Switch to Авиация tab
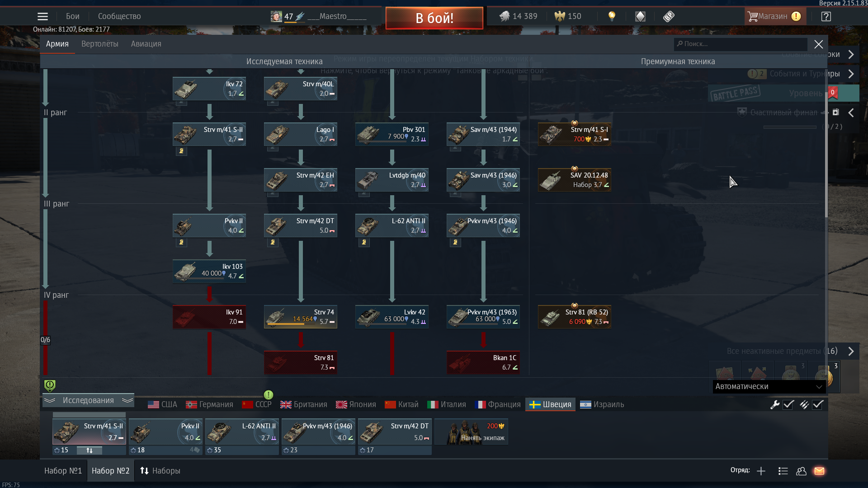Viewport: 868px width, 488px height. [146, 44]
